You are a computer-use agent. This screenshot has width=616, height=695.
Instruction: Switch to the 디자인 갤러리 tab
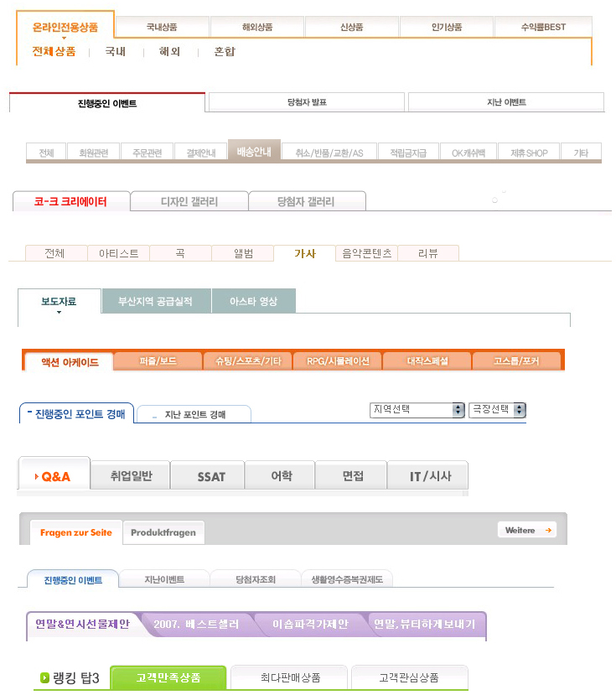[x=189, y=201]
